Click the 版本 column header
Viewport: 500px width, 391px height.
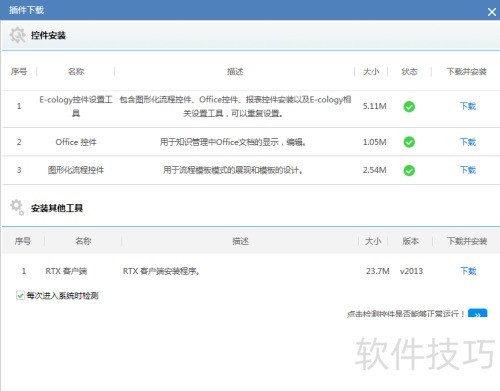pyautogui.click(x=410, y=241)
